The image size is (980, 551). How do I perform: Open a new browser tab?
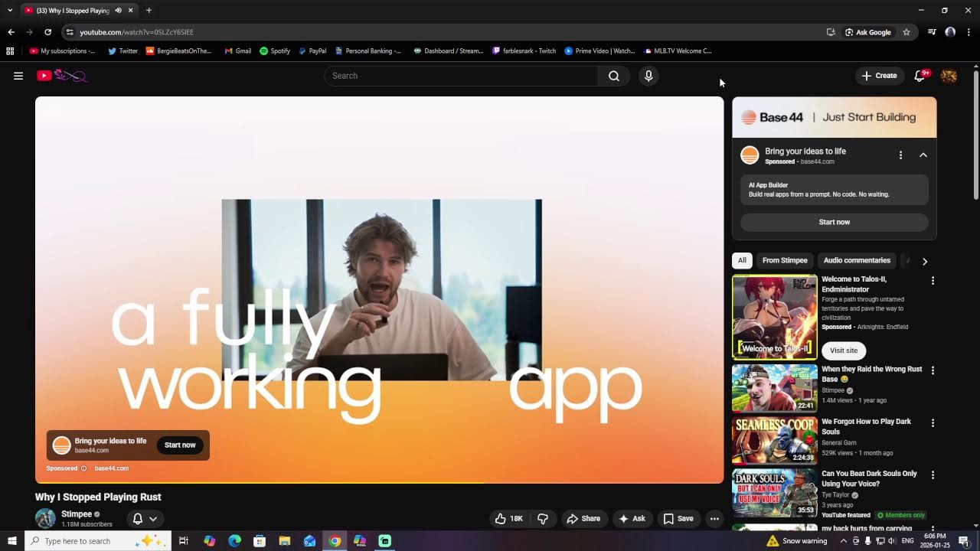click(149, 10)
